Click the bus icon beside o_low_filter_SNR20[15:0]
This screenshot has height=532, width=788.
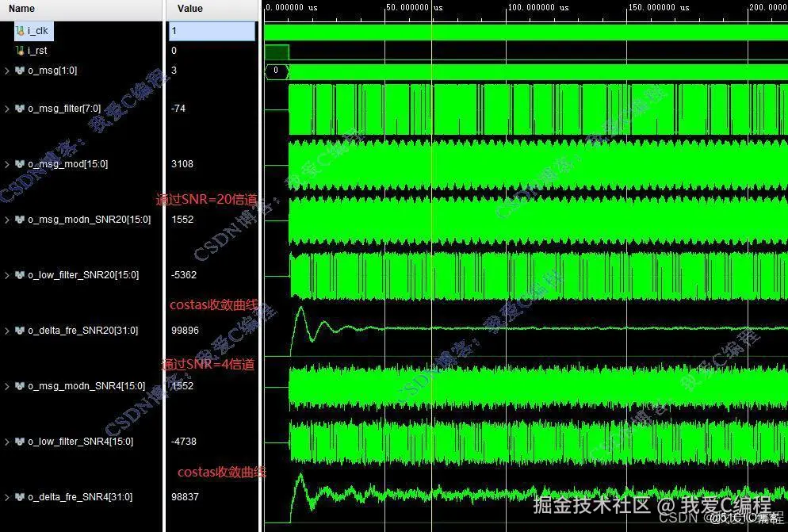[20, 274]
